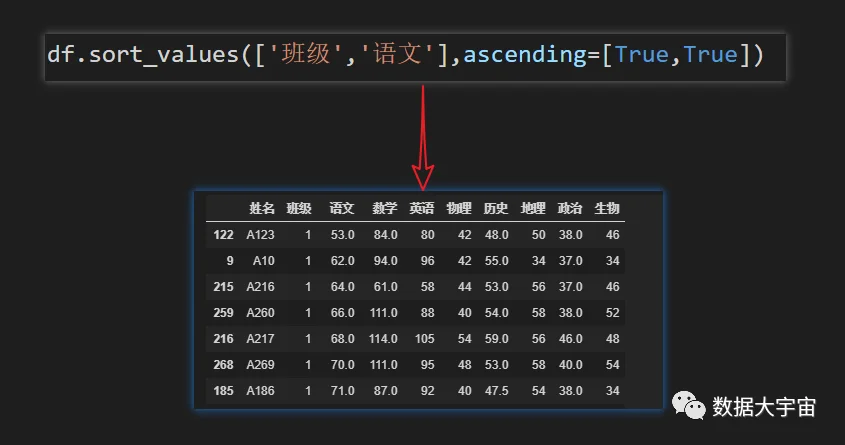Select name cell A10
Screen dimensions: 845x445
tap(264, 261)
